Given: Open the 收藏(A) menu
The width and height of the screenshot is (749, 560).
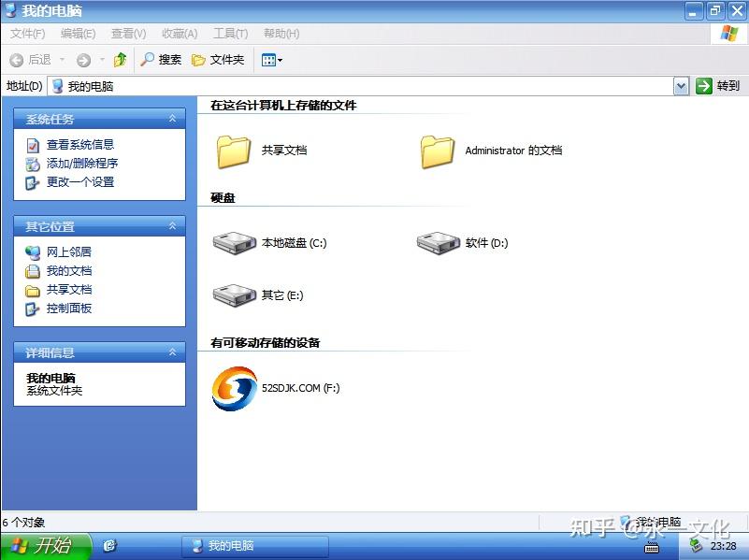Looking at the screenshot, I should click(x=180, y=34).
